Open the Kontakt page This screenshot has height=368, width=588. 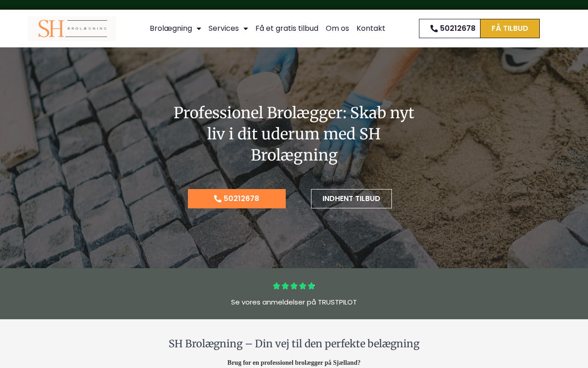(371, 29)
